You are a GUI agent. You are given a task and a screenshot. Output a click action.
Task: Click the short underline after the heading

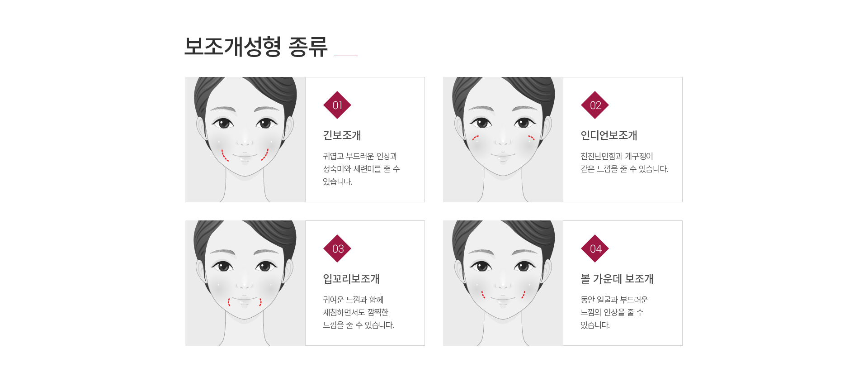[x=346, y=56]
